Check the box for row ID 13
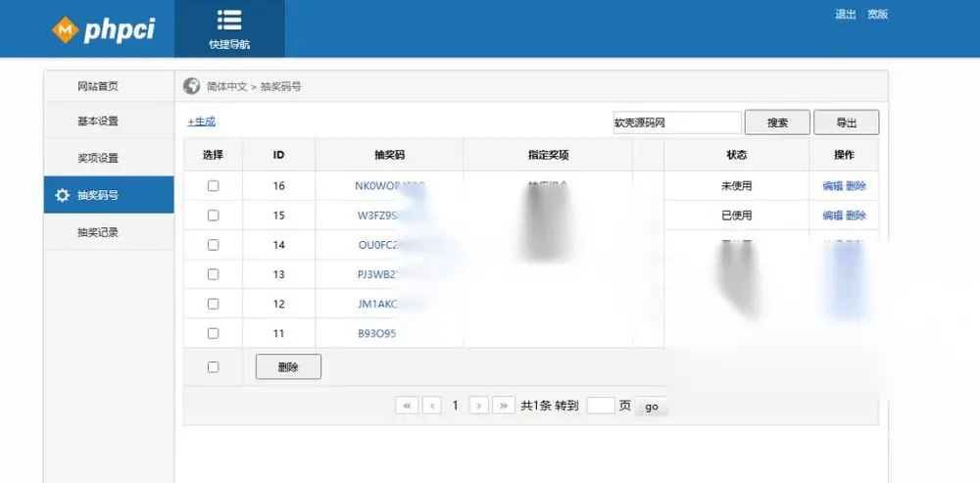Image resolution: width=980 pixels, height=483 pixels. [x=213, y=274]
